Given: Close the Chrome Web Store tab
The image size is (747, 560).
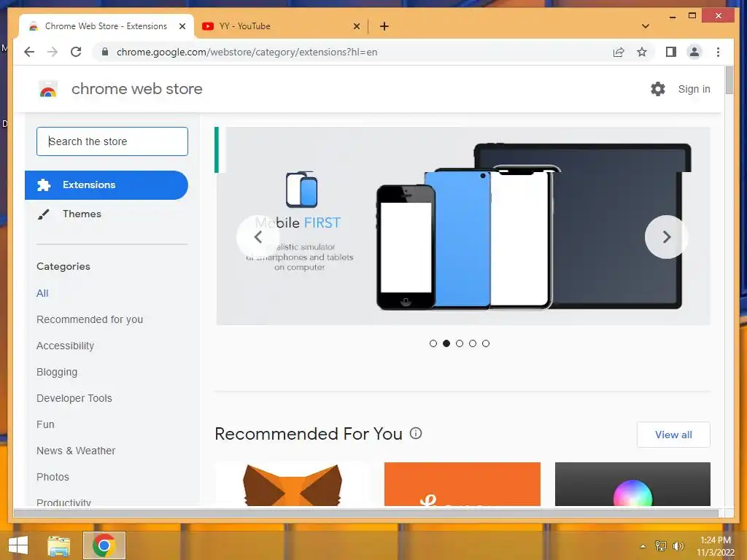Looking at the screenshot, I should pos(182,26).
